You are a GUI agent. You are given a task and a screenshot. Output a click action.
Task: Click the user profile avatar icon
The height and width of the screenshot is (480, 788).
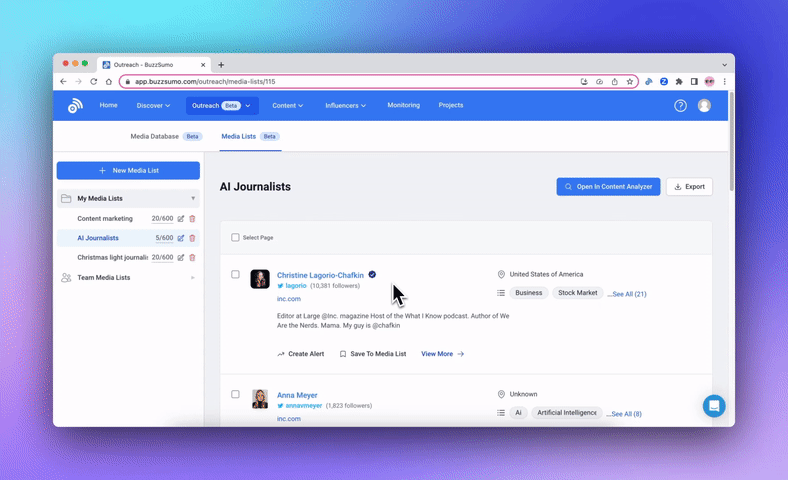point(704,106)
